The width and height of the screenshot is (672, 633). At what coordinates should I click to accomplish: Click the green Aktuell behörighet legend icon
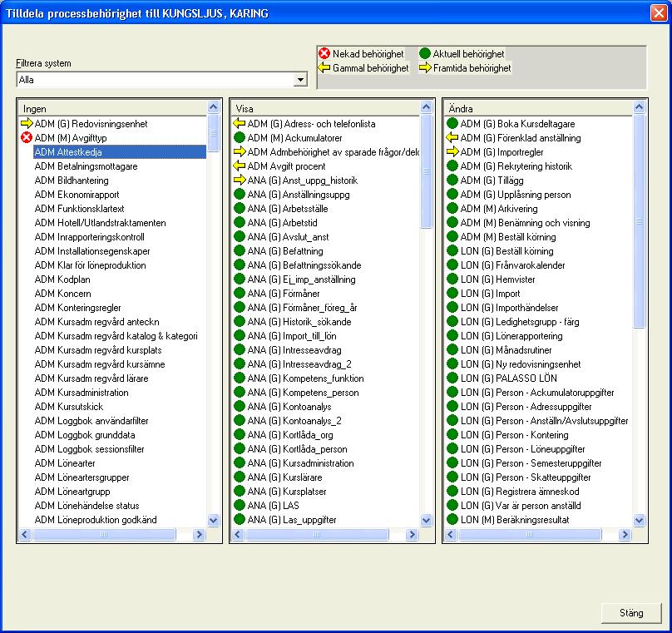[425, 53]
